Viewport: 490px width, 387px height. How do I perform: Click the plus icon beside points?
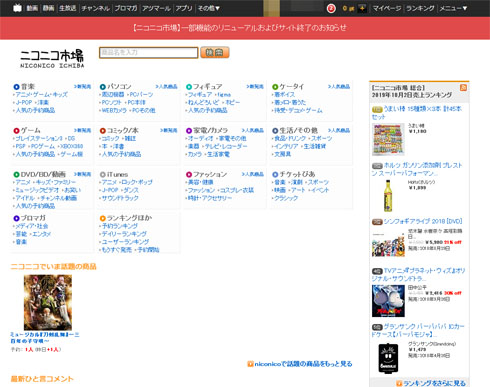point(362,8)
